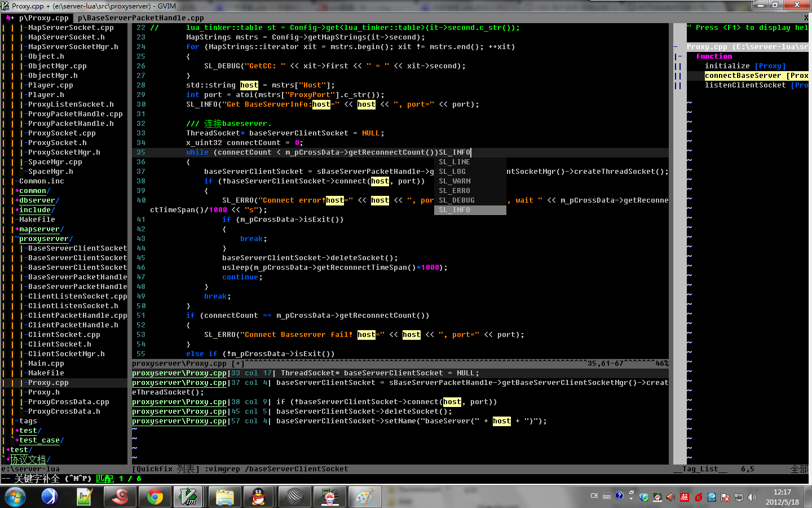Click the Vim taskbar icon
This screenshot has width=812, height=508.
point(188,497)
